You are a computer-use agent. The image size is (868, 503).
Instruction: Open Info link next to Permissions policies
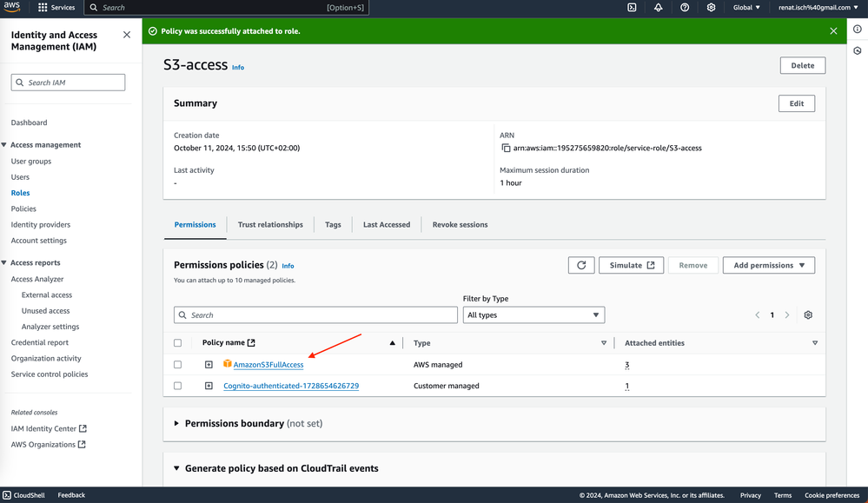click(288, 266)
